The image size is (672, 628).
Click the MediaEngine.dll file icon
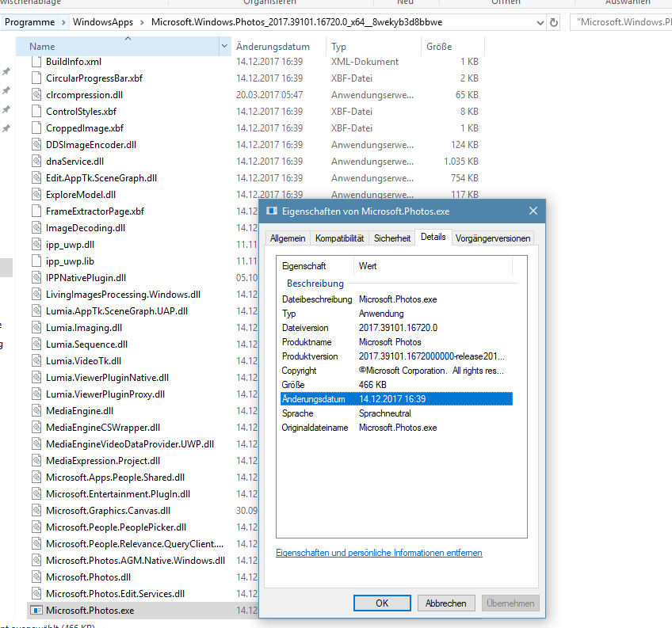37,411
